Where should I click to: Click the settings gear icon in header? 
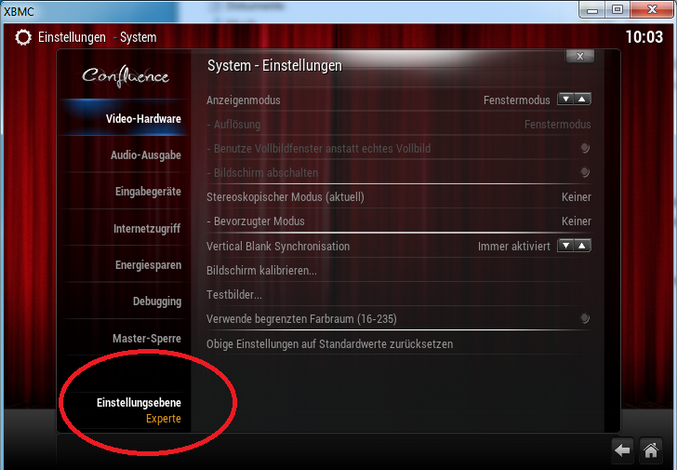click(x=23, y=38)
